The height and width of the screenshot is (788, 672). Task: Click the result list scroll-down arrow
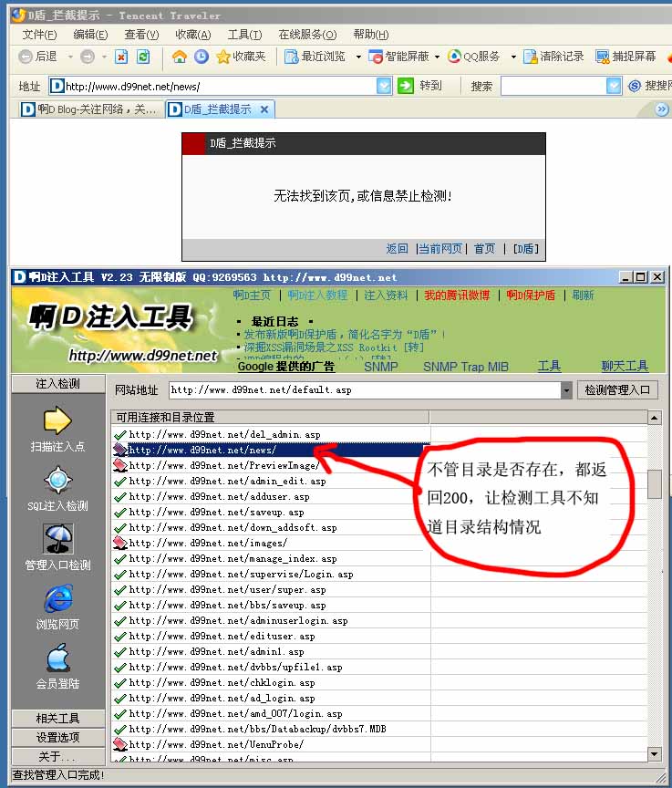click(655, 754)
